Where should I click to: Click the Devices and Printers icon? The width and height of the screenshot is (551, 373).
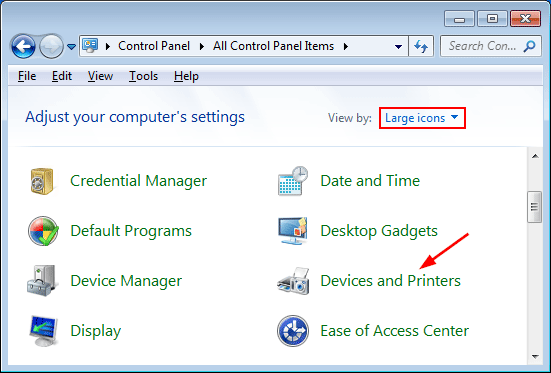point(293,281)
